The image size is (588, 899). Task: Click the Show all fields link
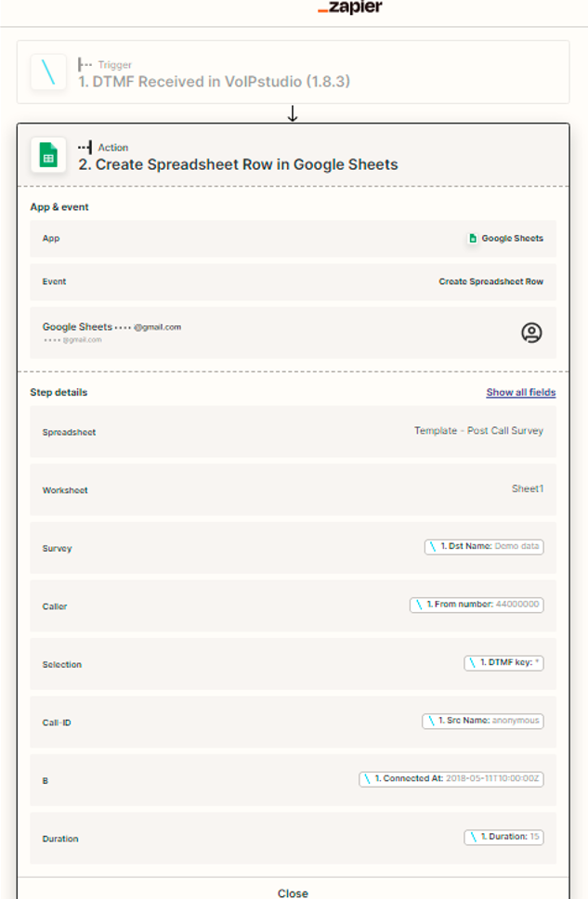(520, 393)
